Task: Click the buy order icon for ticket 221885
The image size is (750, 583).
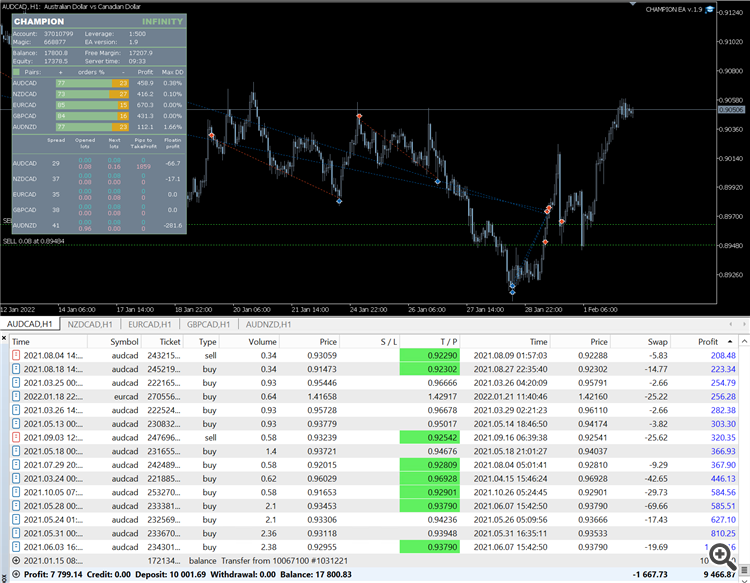Action: point(16,479)
